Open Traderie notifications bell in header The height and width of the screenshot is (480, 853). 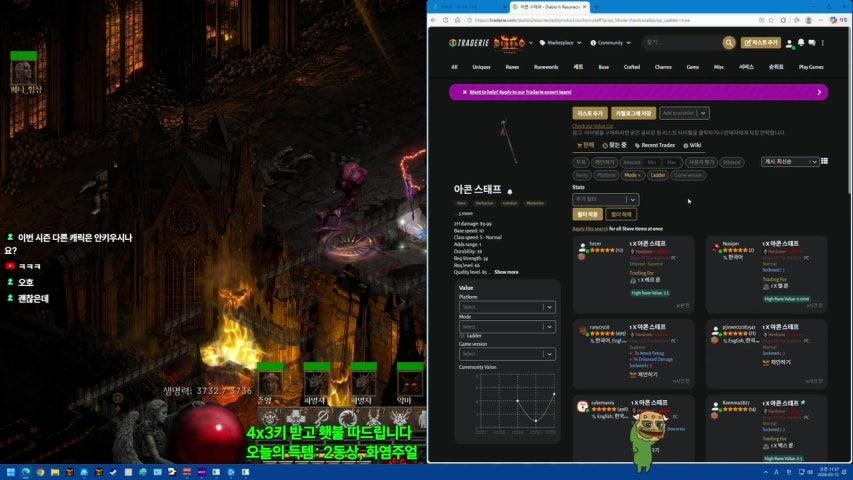click(801, 42)
